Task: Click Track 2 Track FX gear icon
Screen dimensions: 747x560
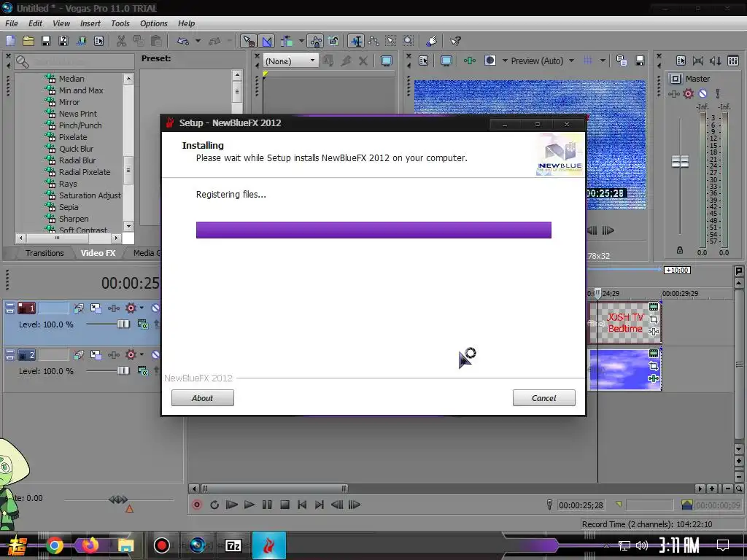Action: 131,355
